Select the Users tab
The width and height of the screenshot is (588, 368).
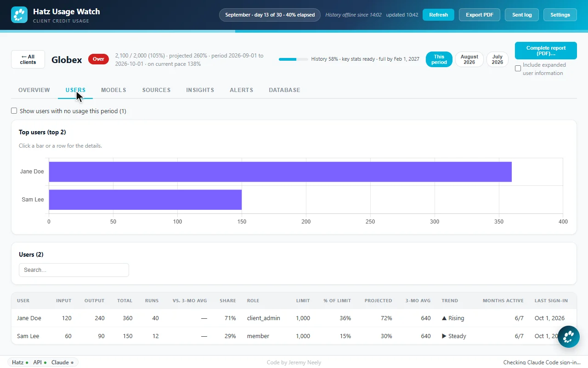[75, 90]
